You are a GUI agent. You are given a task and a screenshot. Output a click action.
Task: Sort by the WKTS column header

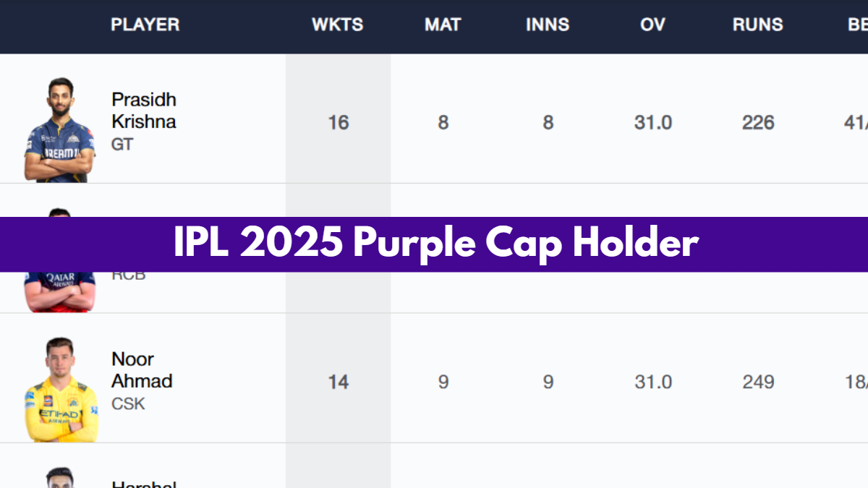[x=337, y=25]
